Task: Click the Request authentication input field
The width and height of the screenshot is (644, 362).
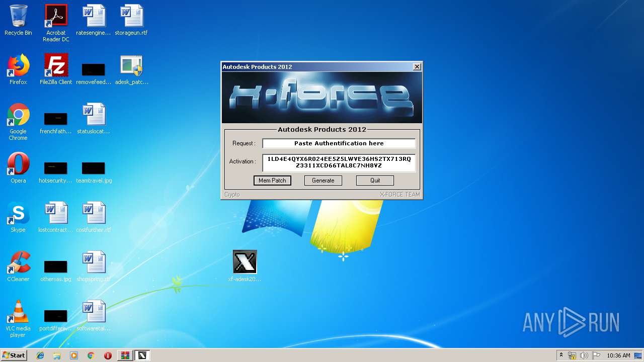Action: 339,143
